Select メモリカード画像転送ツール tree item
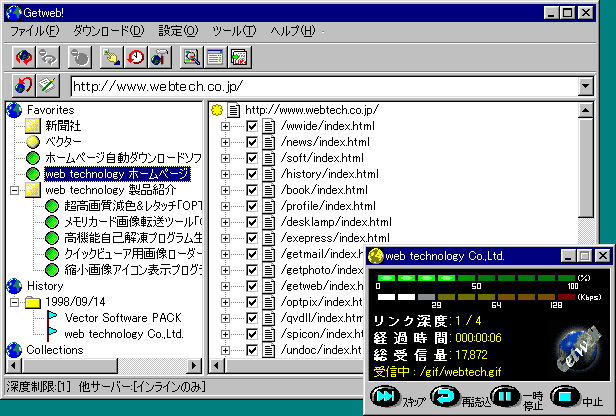The width and height of the screenshot is (616, 416). point(133,222)
